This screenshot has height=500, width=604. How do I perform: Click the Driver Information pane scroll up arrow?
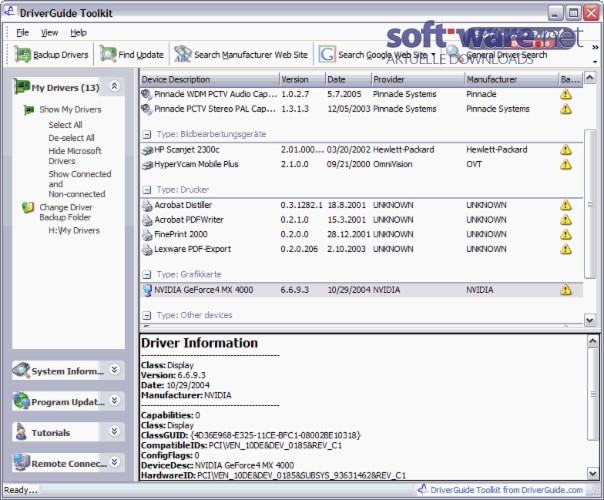[x=592, y=341]
